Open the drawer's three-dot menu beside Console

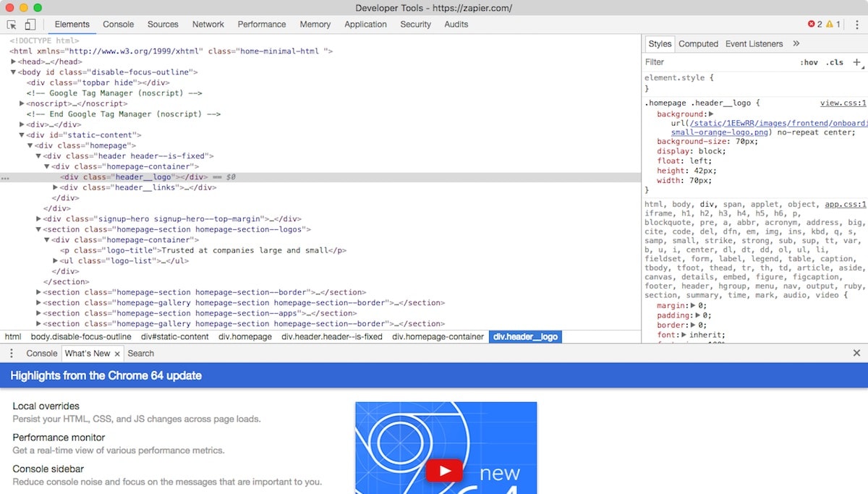(12, 353)
